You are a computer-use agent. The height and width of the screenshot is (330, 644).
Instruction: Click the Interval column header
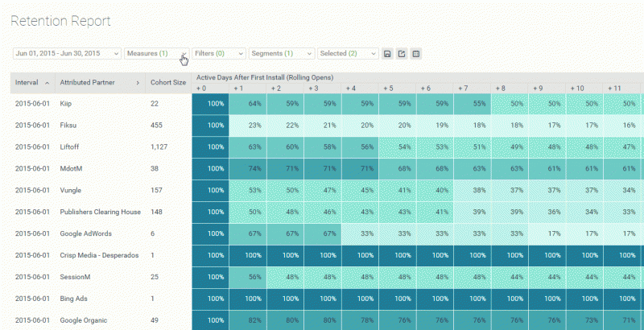click(27, 83)
